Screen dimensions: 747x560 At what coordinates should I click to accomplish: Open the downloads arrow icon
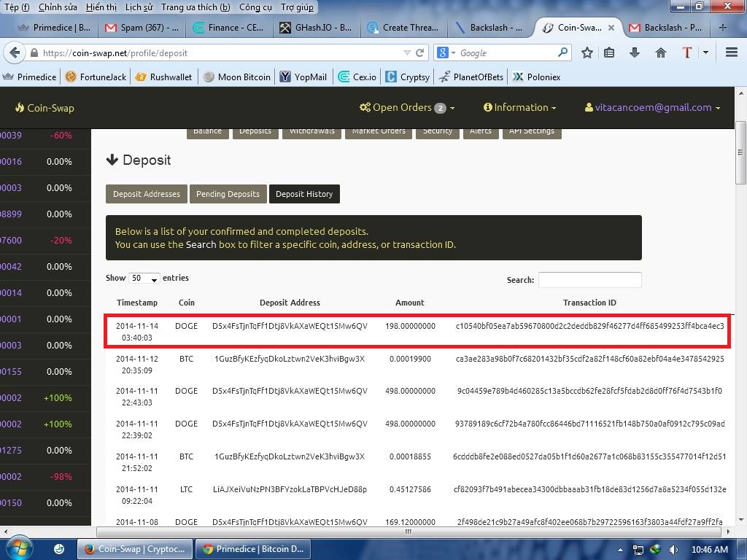635,52
